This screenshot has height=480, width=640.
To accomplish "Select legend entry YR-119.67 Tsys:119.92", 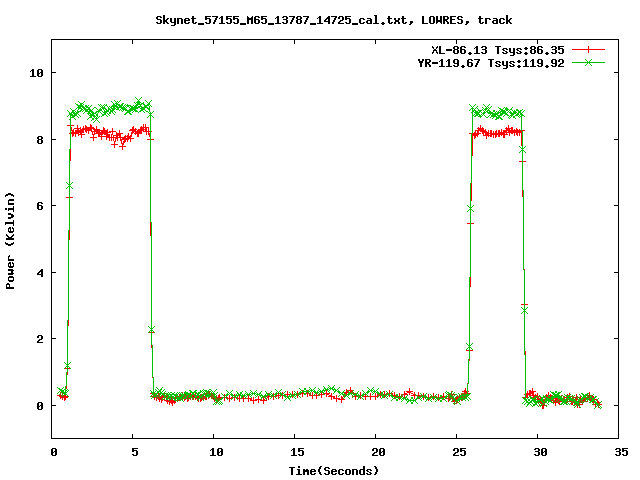I will coord(491,63).
